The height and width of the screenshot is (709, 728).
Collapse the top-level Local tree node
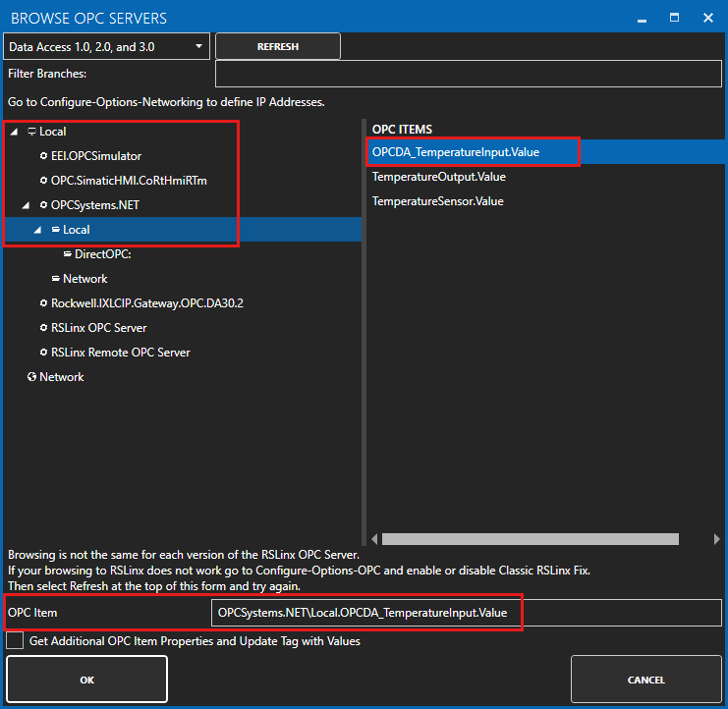click(x=14, y=132)
